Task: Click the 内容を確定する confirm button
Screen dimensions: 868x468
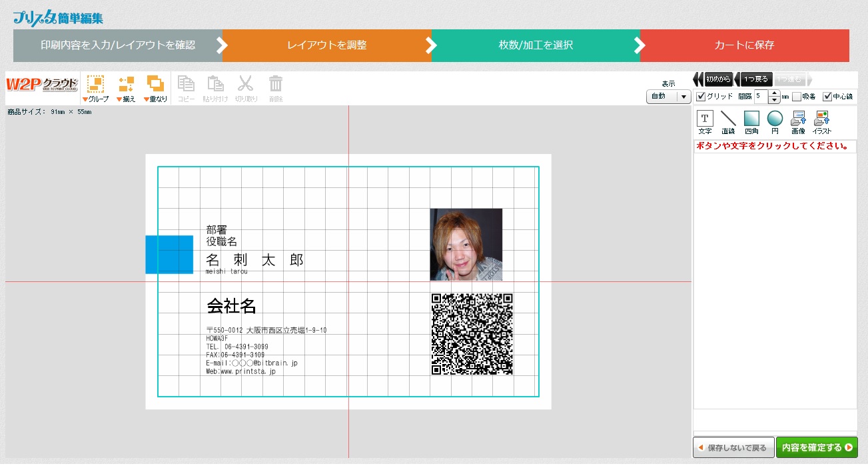Action: tap(817, 447)
